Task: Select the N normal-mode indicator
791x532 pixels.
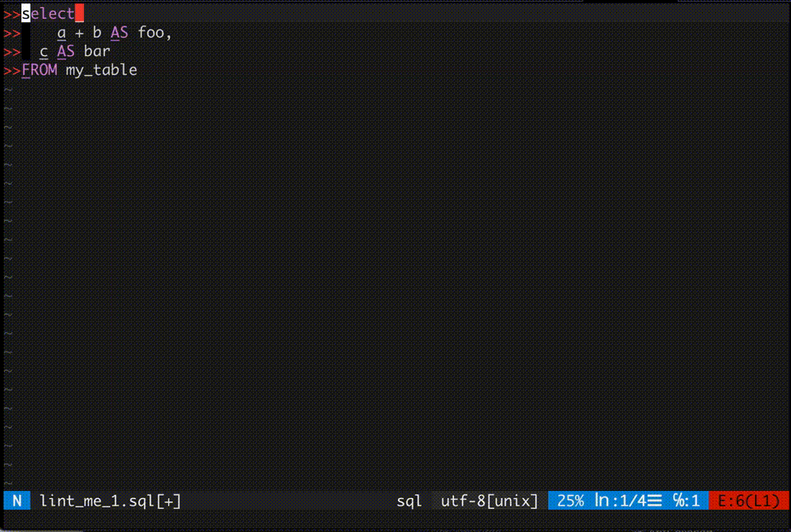Action: pos(16,500)
